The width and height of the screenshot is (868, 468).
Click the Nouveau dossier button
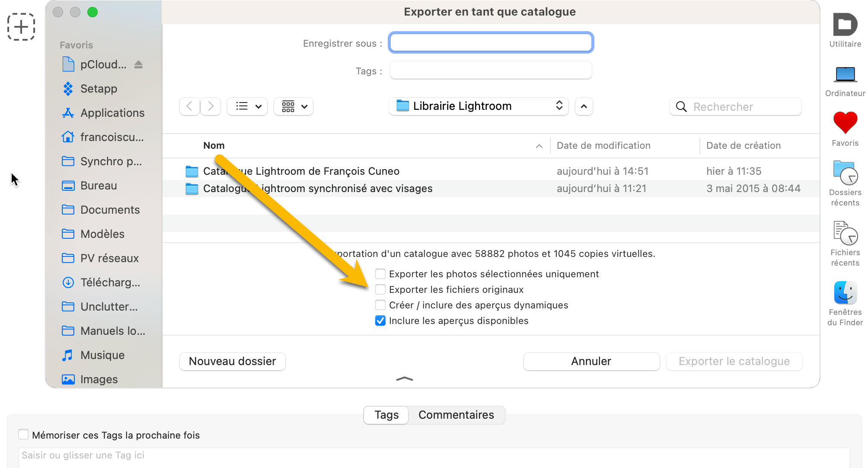click(233, 361)
